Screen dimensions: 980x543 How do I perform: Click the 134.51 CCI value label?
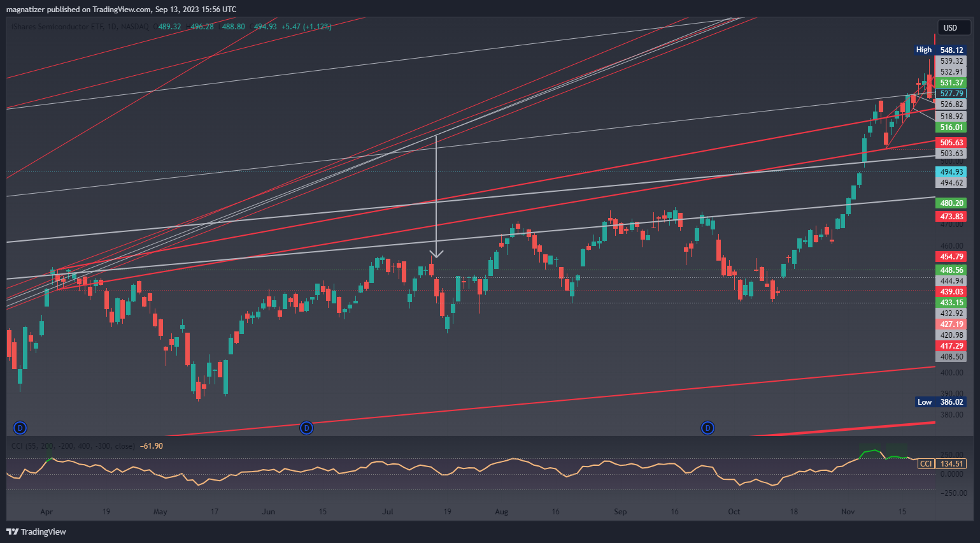pyautogui.click(x=951, y=464)
